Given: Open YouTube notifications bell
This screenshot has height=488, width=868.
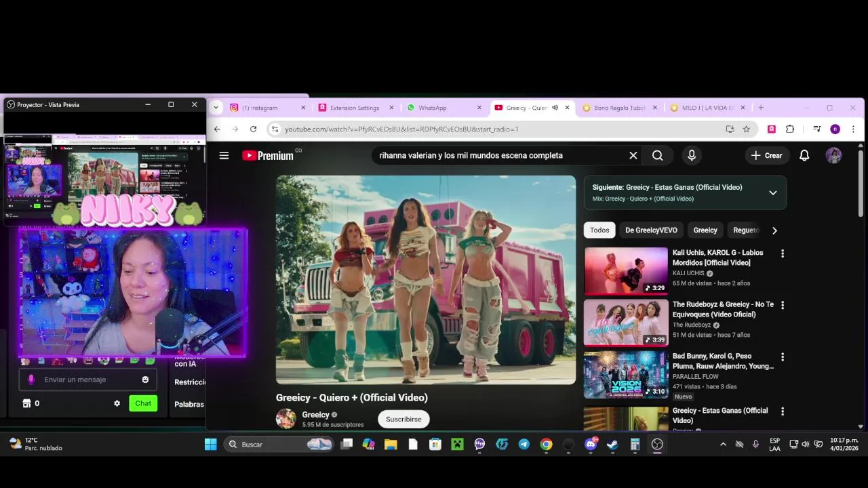Looking at the screenshot, I should tap(804, 155).
